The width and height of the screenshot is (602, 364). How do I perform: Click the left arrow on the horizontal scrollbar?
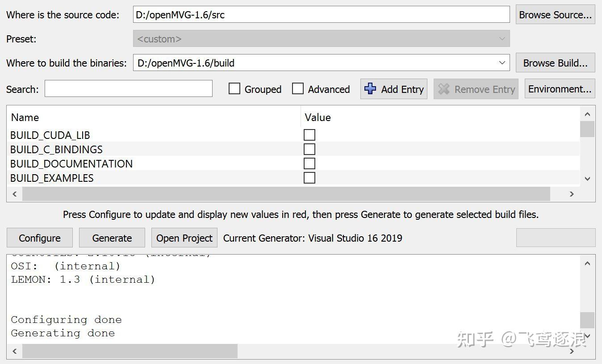coord(14,194)
